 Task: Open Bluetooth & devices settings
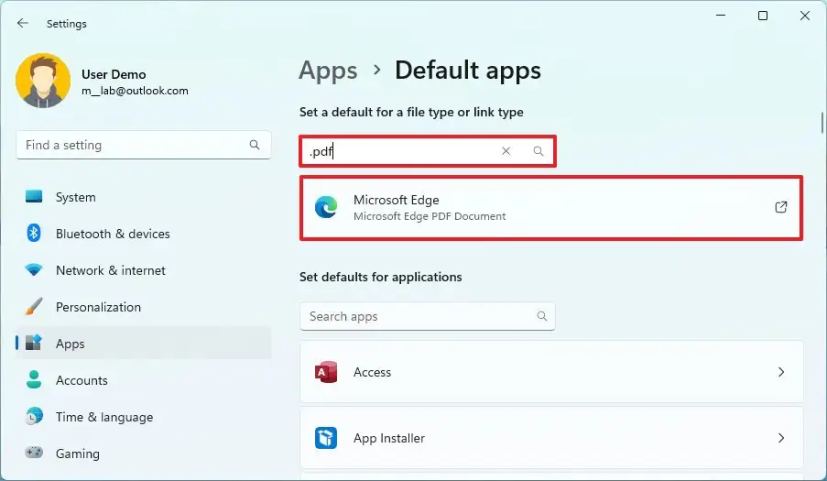click(143, 233)
